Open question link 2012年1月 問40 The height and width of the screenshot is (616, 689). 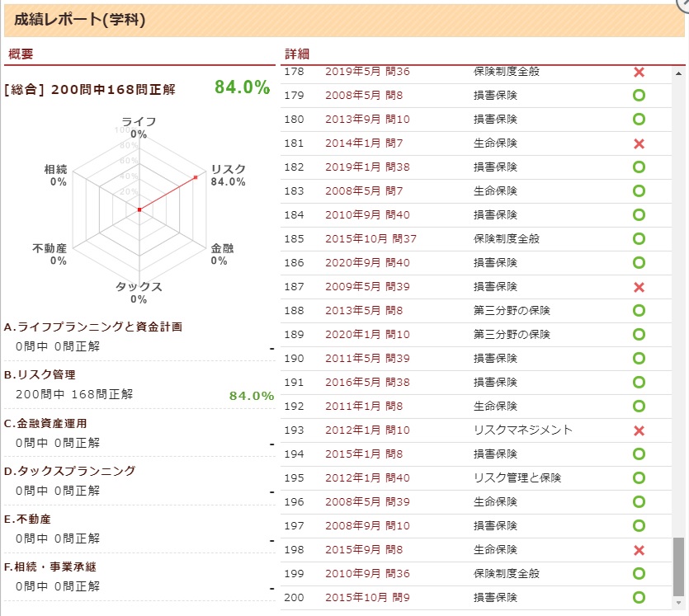click(x=367, y=478)
